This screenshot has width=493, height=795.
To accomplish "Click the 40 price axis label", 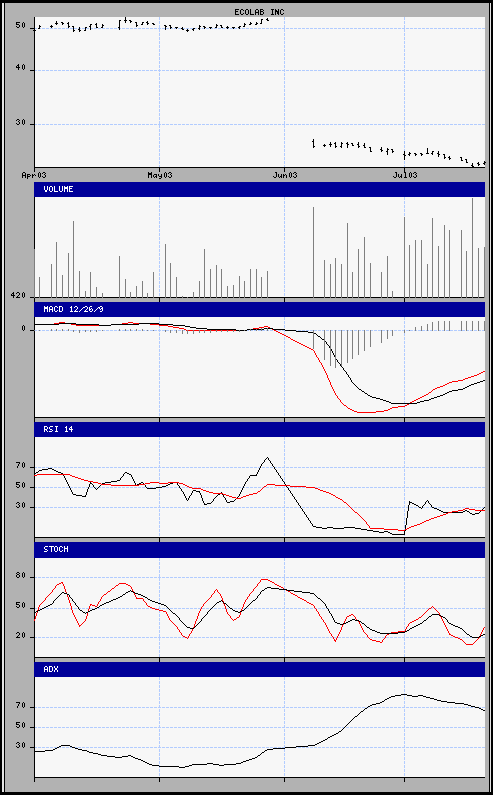I will 21,70.
